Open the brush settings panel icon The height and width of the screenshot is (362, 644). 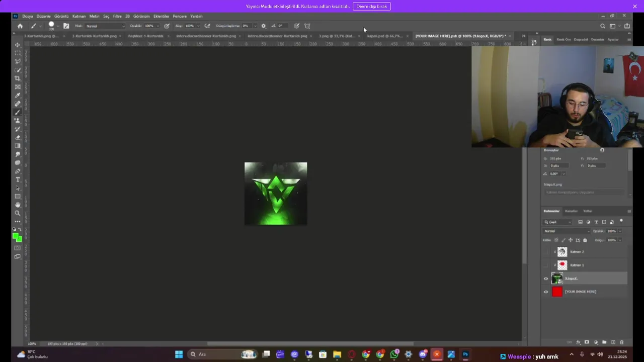[66, 26]
